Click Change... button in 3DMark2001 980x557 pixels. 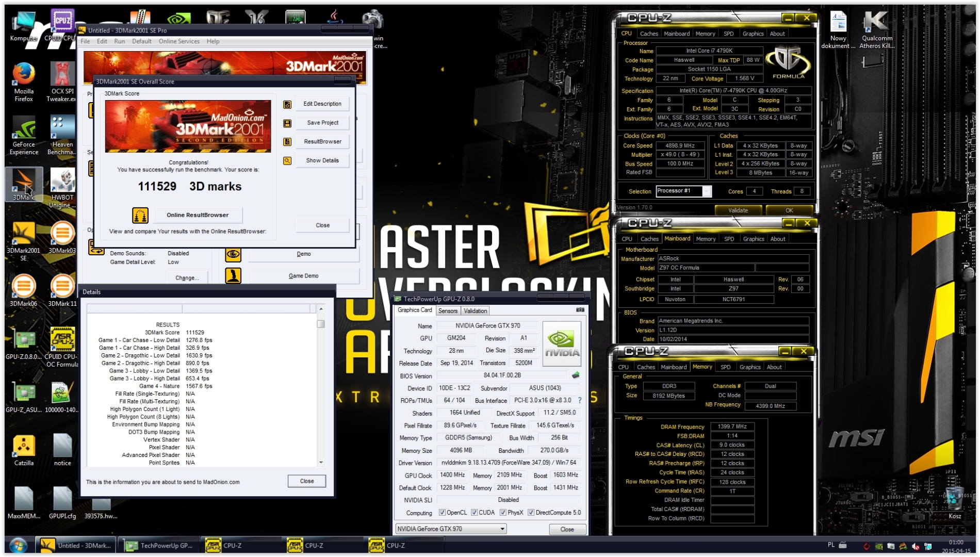tap(187, 278)
